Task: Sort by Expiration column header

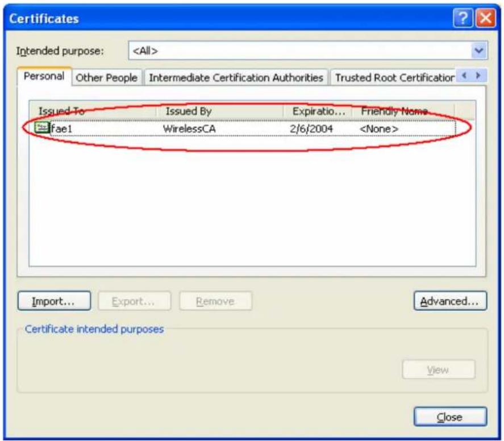Action: [318, 111]
